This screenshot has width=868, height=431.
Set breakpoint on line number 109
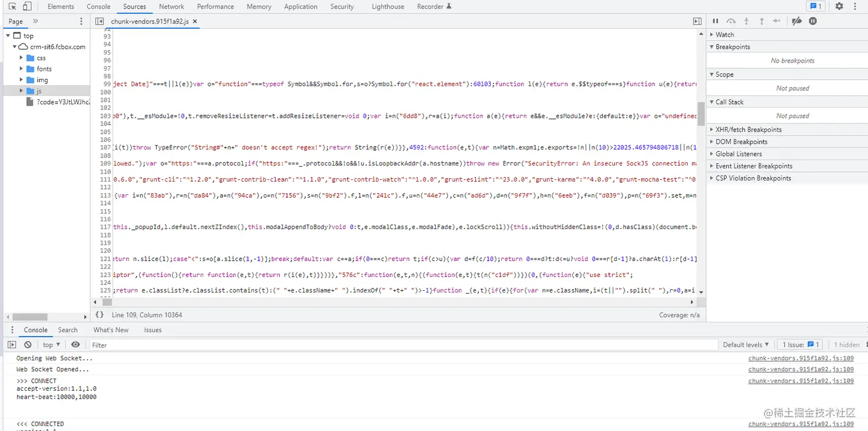[105, 163]
